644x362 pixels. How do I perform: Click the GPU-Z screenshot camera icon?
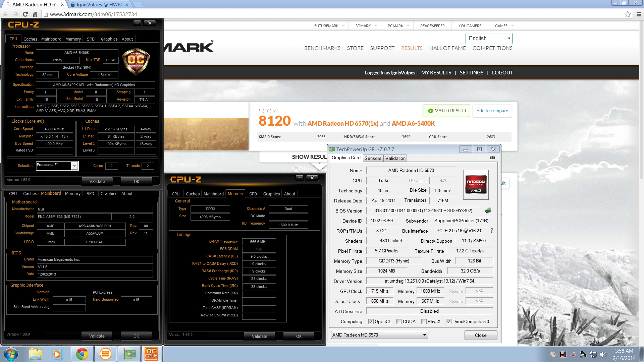[x=492, y=158]
